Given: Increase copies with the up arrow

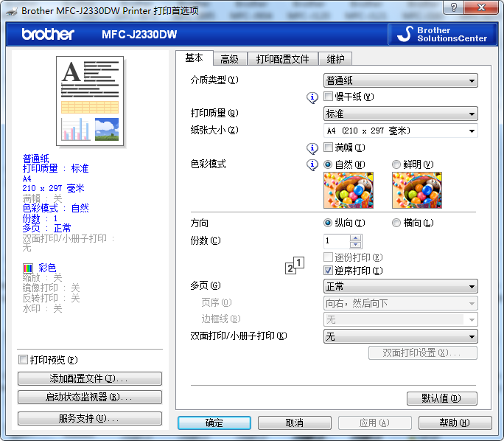Looking at the screenshot, I should (355, 238).
